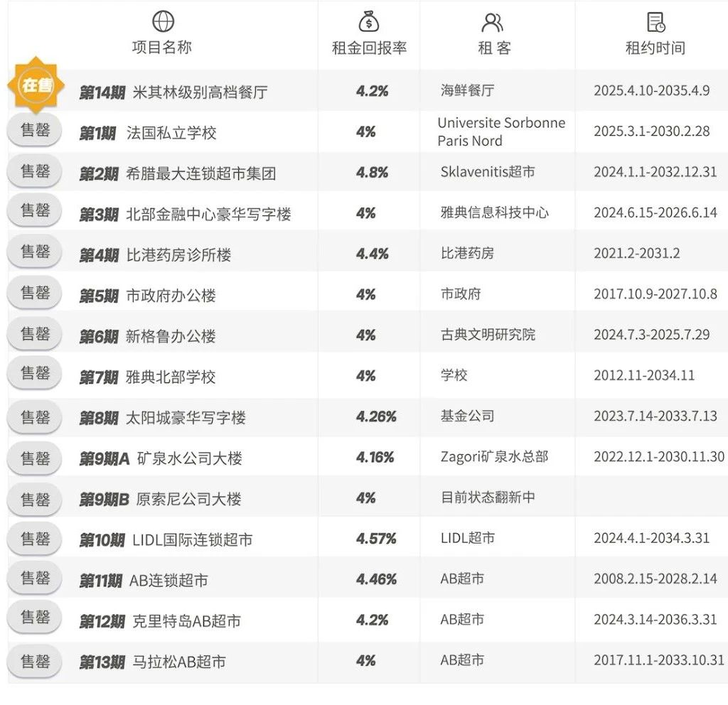Select project name 第6期 新格鲁办公楼
Image resolution: width=728 pixels, height=705 pixels.
click(148, 336)
